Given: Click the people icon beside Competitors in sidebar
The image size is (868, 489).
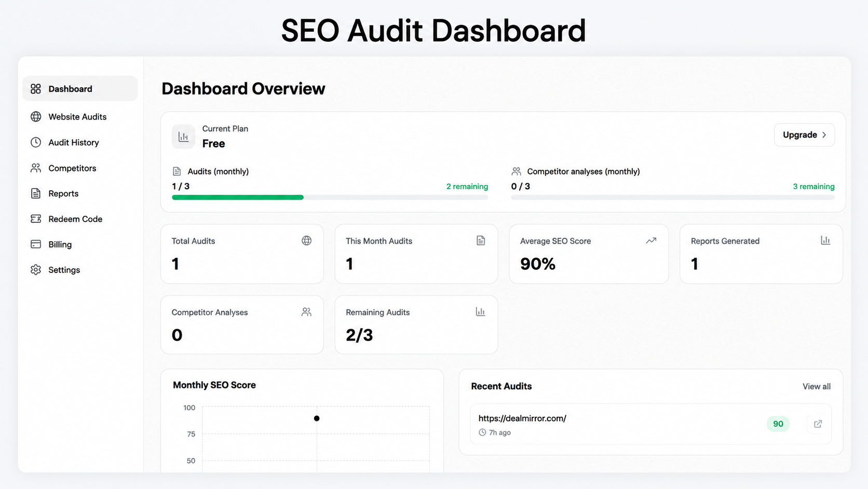Looking at the screenshot, I should pos(36,168).
